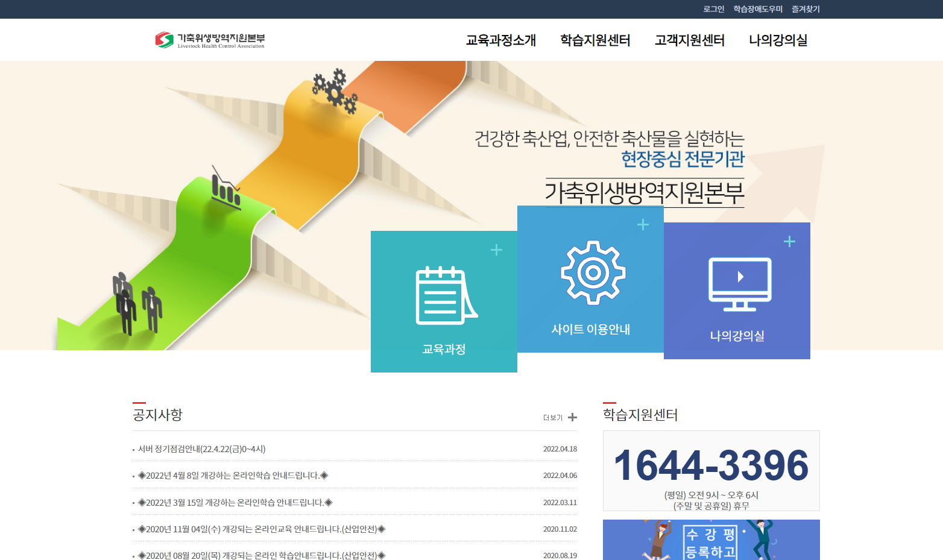Click the plus icon on 사이트 이용안내 card

click(x=643, y=224)
